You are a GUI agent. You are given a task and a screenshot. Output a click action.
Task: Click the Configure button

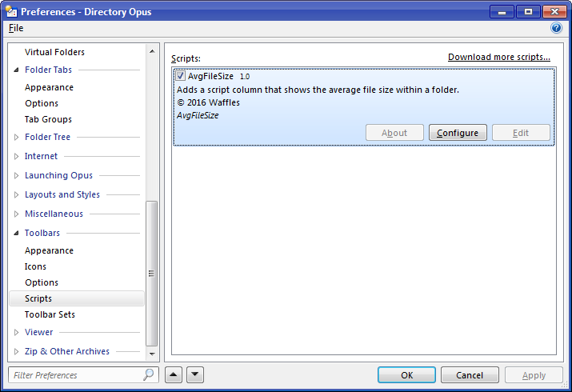(x=458, y=132)
